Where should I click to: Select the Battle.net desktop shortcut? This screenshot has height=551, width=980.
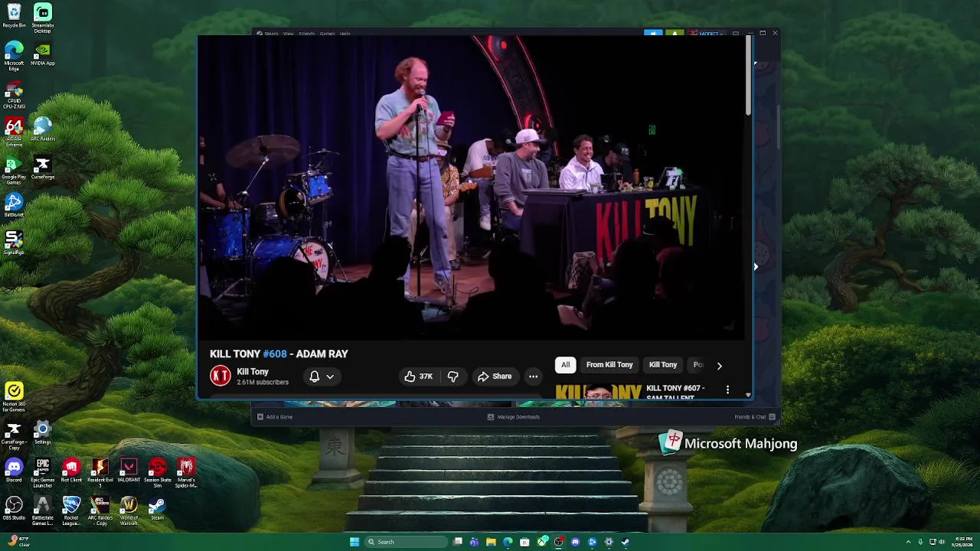[x=14, y=205]
